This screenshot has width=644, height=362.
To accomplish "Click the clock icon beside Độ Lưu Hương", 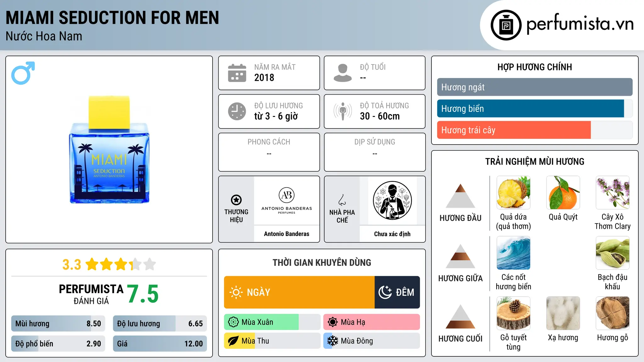I will (x=237, y=111).
